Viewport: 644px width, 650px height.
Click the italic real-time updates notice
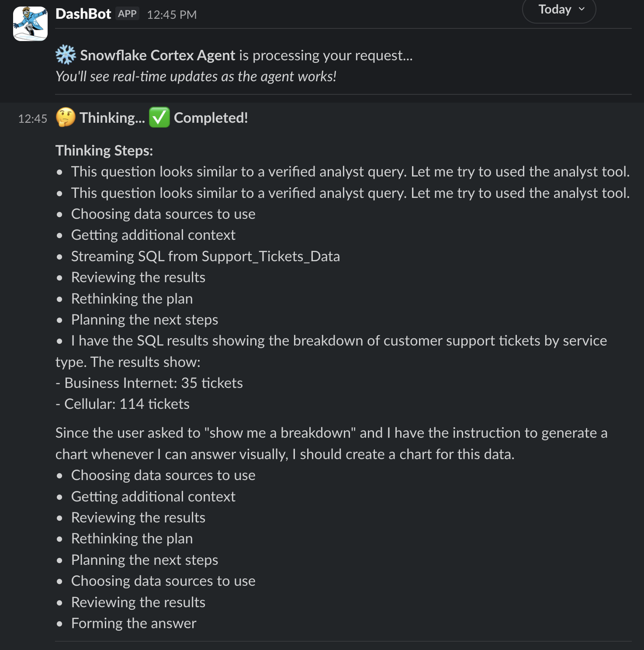pyautogui.click(x=196, y=76)
